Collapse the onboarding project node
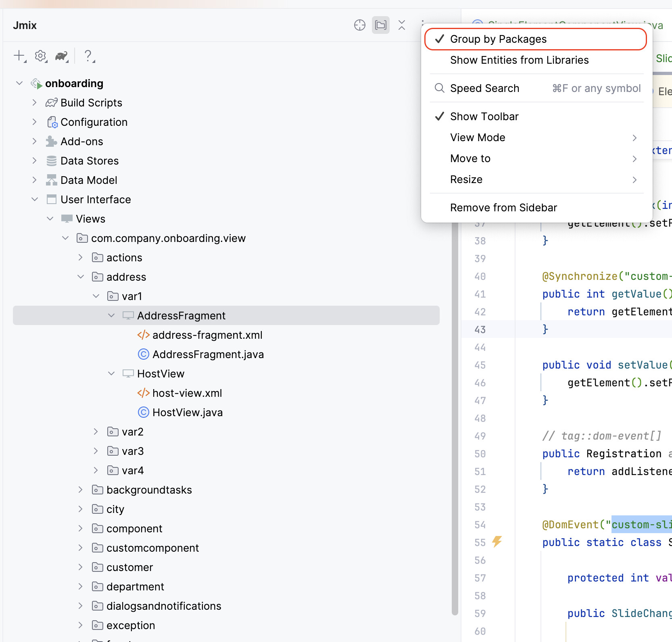 point(19,83)
